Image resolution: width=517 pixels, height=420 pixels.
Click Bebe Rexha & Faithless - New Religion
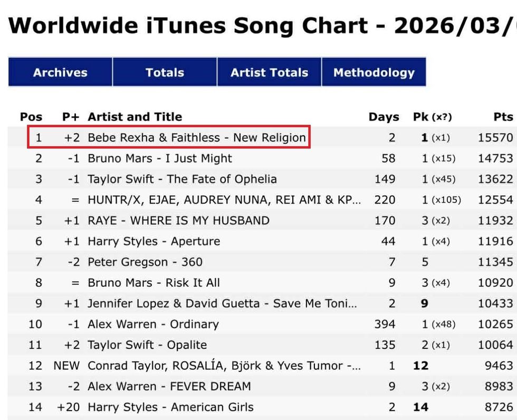[x=196, y=138]
